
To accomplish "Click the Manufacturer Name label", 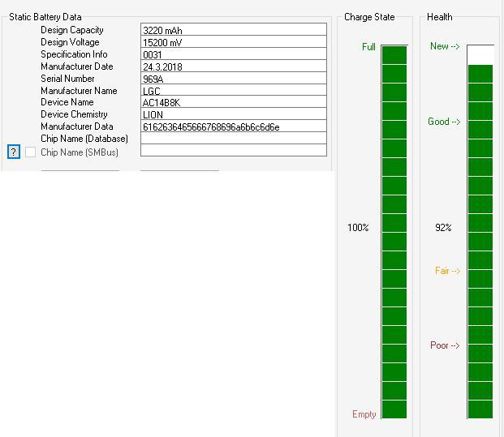I will coord(79,91).
